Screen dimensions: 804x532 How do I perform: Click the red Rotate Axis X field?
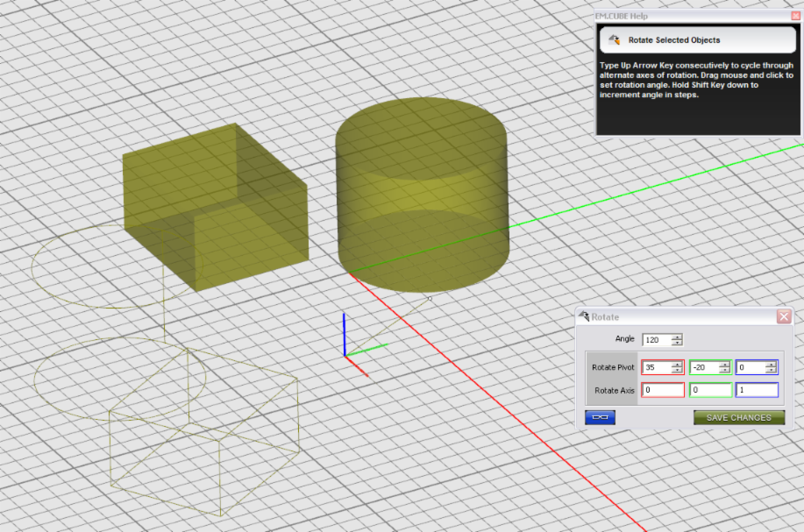pyautogui.click(x=663, y=390)
